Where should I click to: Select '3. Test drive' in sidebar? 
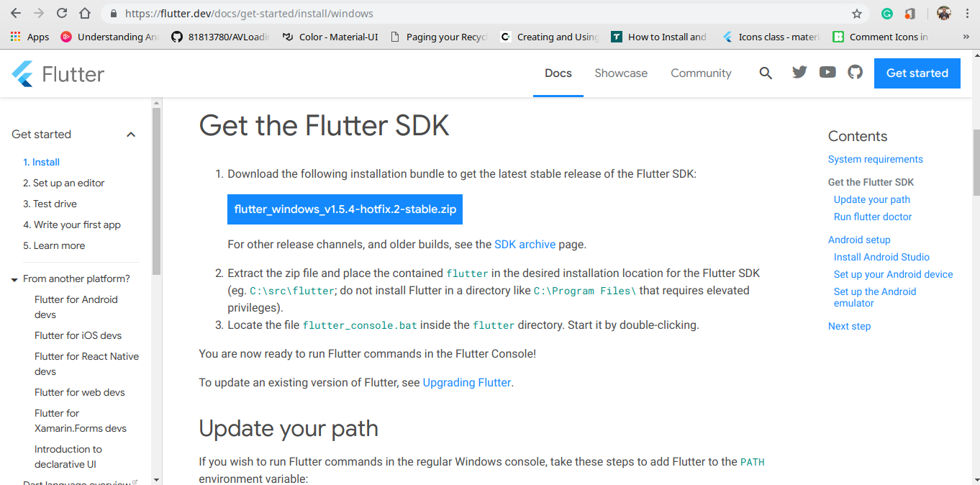click(x=50, y=204)
